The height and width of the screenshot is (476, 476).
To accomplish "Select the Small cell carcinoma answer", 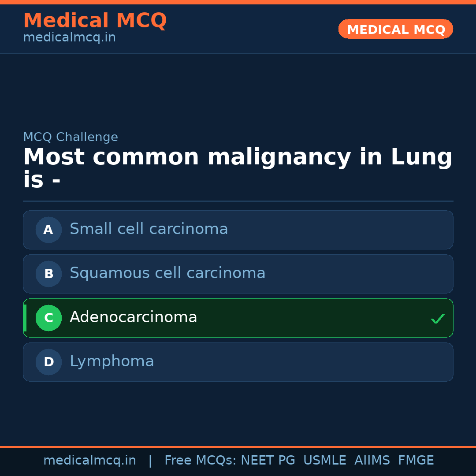I will (x=149, y=229).
